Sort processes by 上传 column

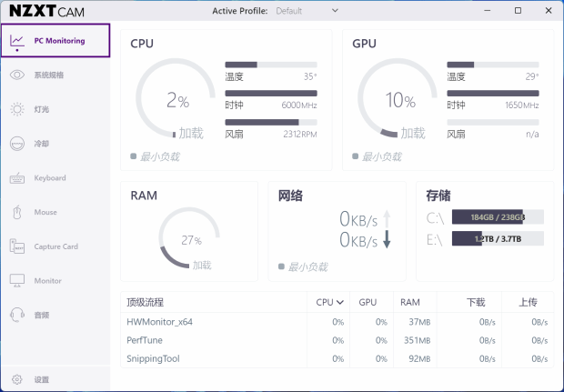click(x=528, y=302)
